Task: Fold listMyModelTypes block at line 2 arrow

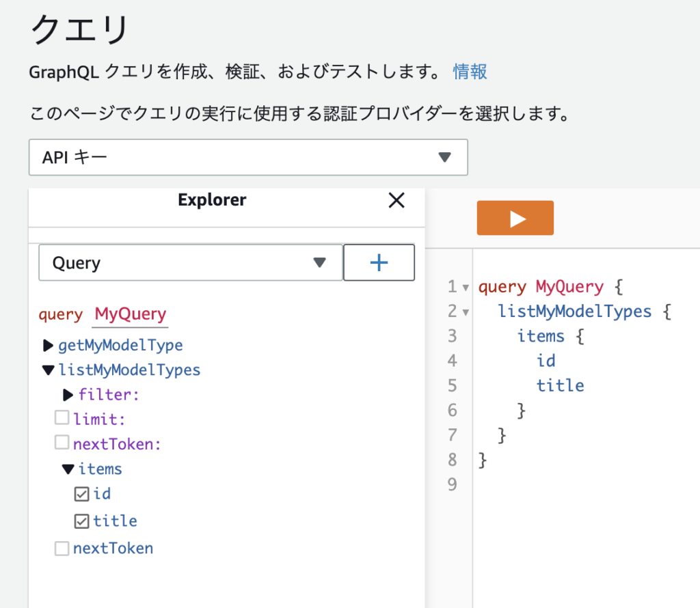Action: point(466,312)
